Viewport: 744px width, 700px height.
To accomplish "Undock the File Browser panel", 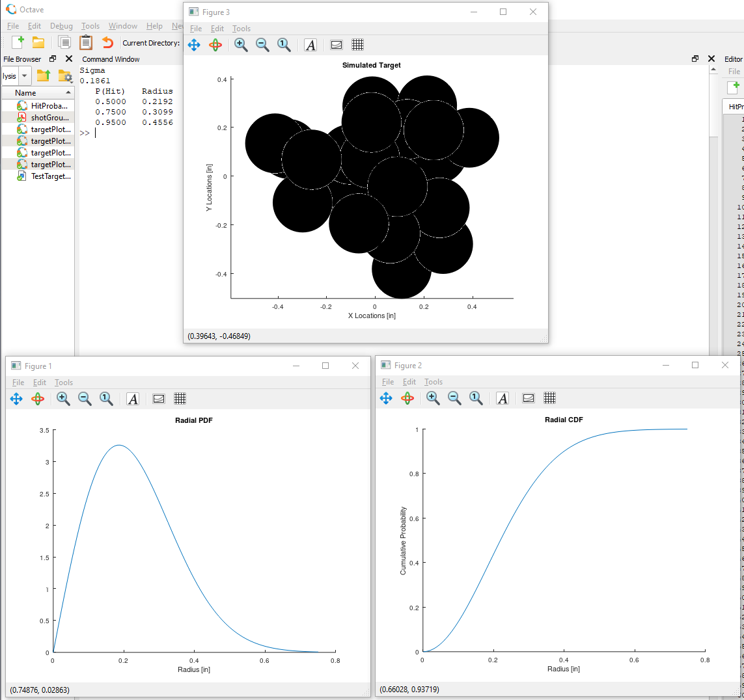I will point(53,59).
